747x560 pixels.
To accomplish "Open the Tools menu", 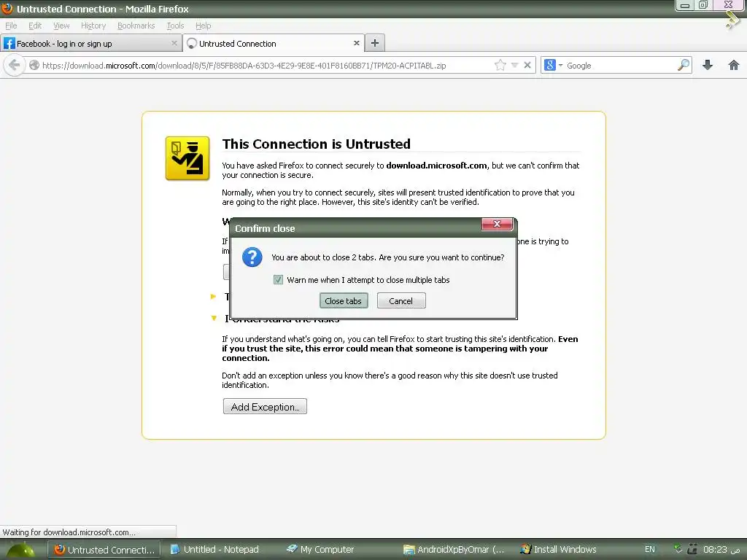I will coord(175,26).
